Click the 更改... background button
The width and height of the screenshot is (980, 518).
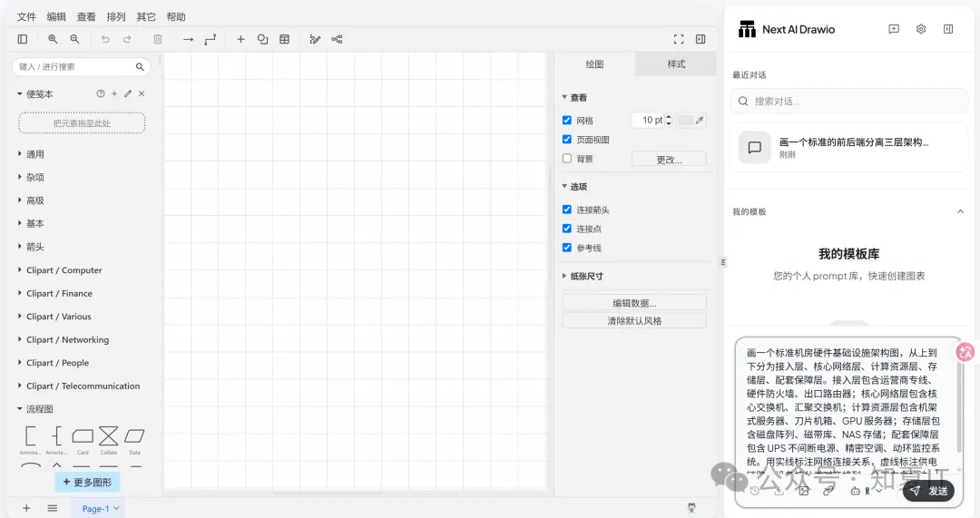(x=669, y=160)
